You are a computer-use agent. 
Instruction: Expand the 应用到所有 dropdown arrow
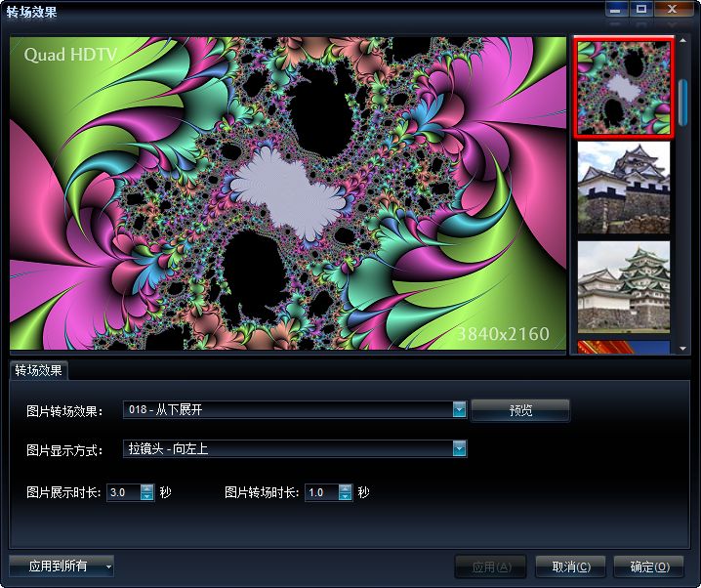[x=108, y=567]
